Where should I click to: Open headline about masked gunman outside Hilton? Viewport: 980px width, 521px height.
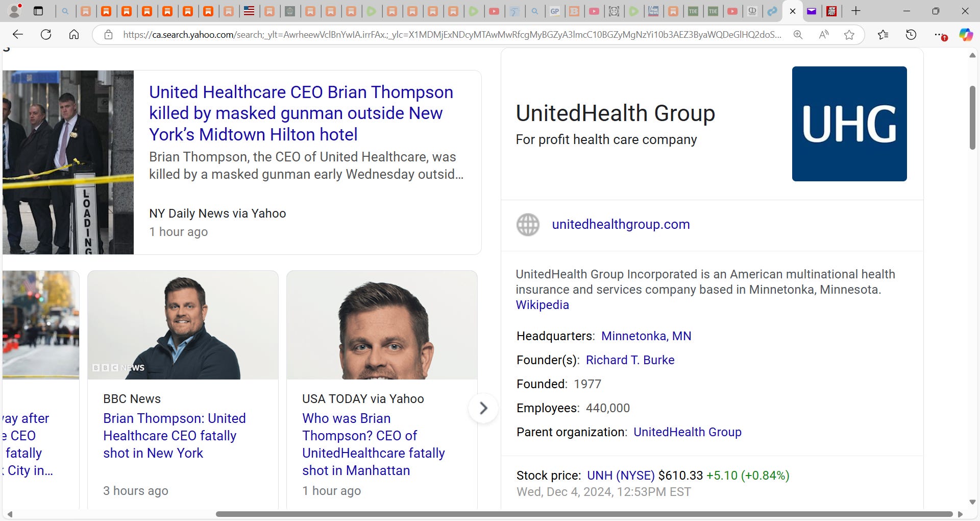(301, 113)
